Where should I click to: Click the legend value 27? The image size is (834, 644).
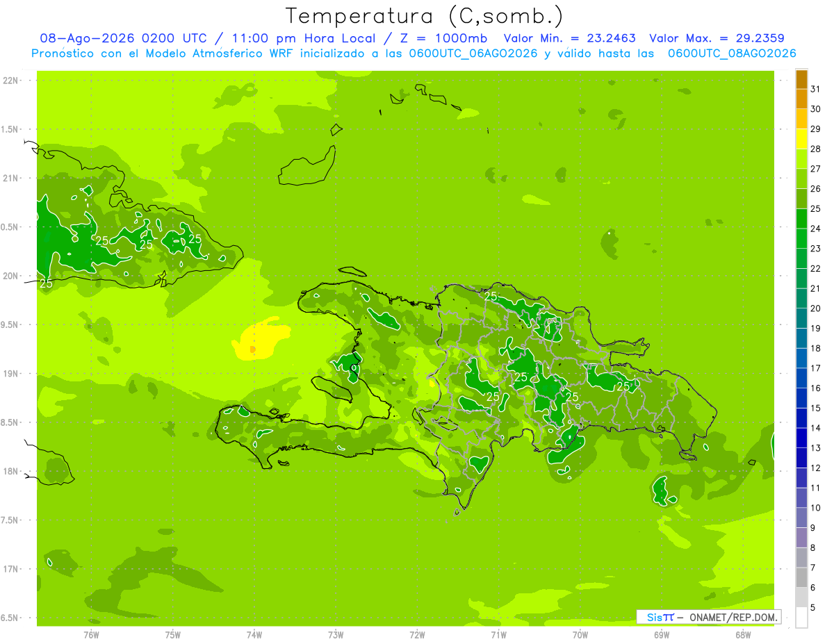coord(815,169)
